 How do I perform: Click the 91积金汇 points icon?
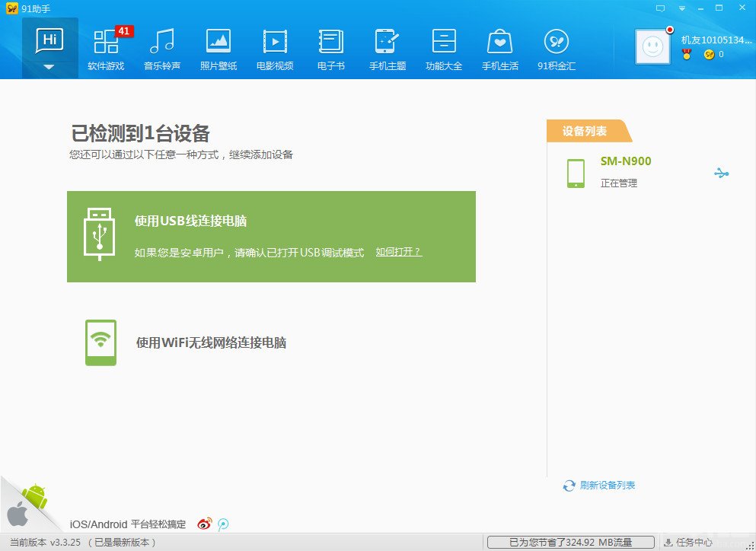[555, 46]
